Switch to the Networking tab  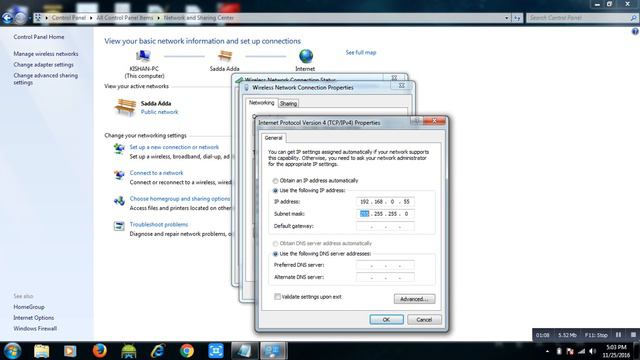click(261, 103)
